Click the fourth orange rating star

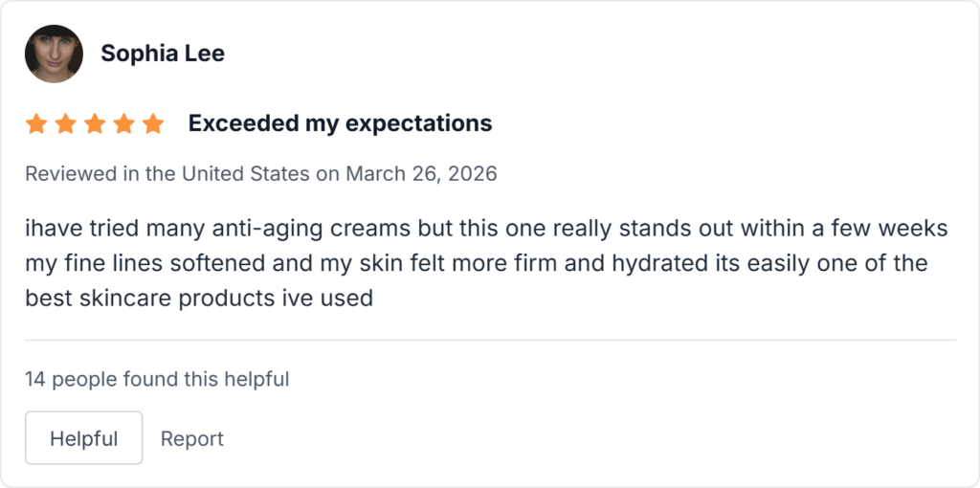124,123
